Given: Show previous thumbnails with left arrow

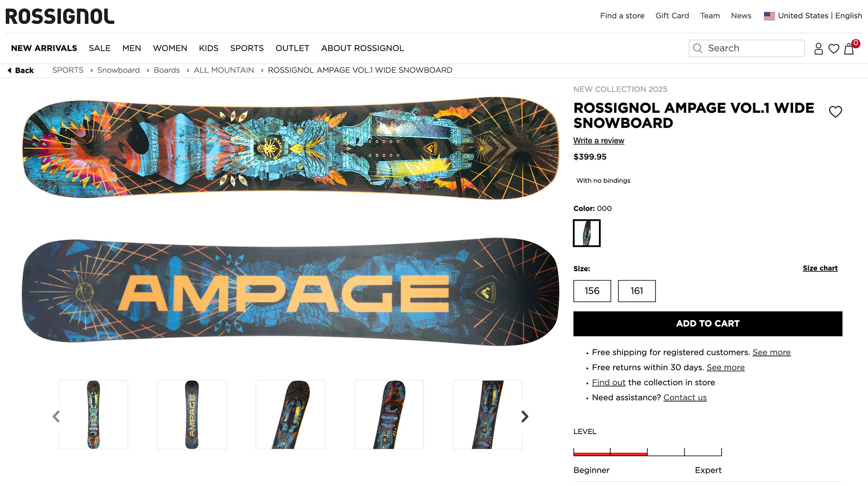Looking at the screenshot, I should coord(56,416).
